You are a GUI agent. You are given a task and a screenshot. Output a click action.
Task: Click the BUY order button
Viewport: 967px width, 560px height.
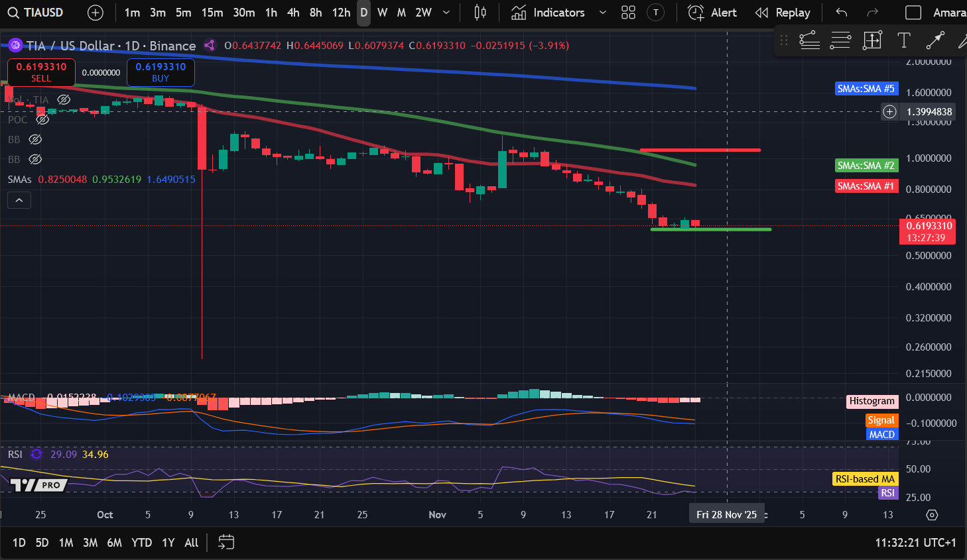click(x=161, y=72)
